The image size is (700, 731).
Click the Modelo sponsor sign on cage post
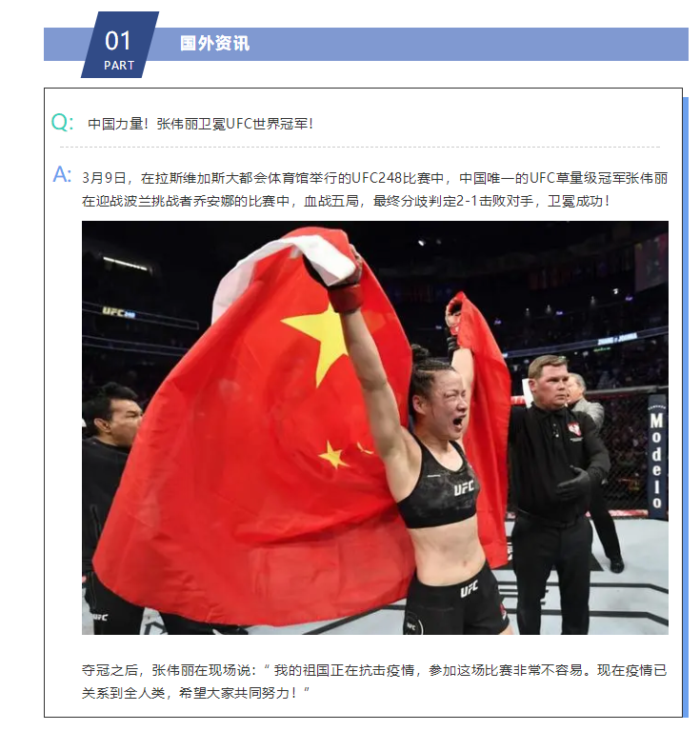click(656, 458)
